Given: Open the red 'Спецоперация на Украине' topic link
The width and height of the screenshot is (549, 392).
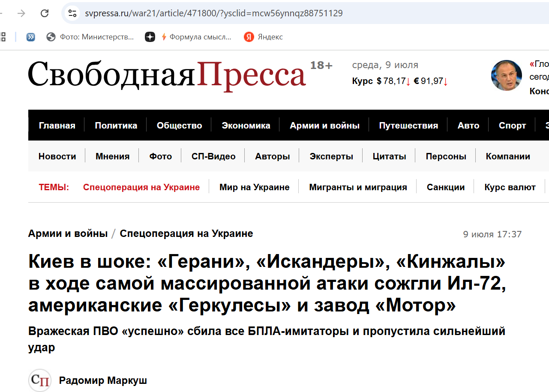Looking at the screenshot, I should click(141, 187).
